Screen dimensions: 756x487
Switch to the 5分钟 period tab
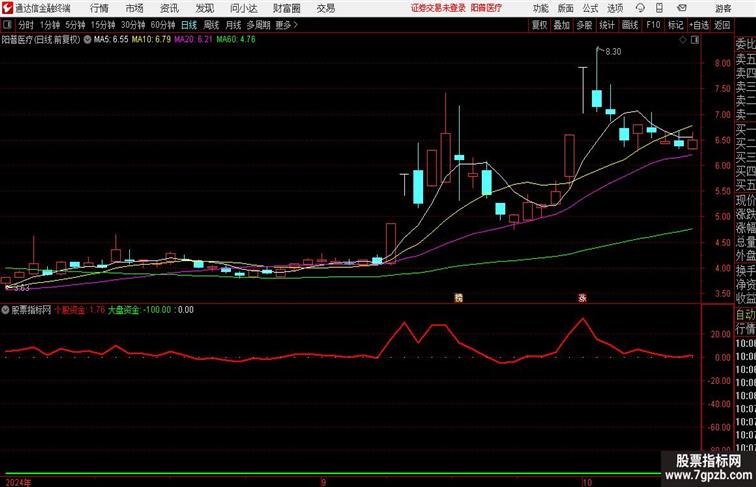pos(75,25)
